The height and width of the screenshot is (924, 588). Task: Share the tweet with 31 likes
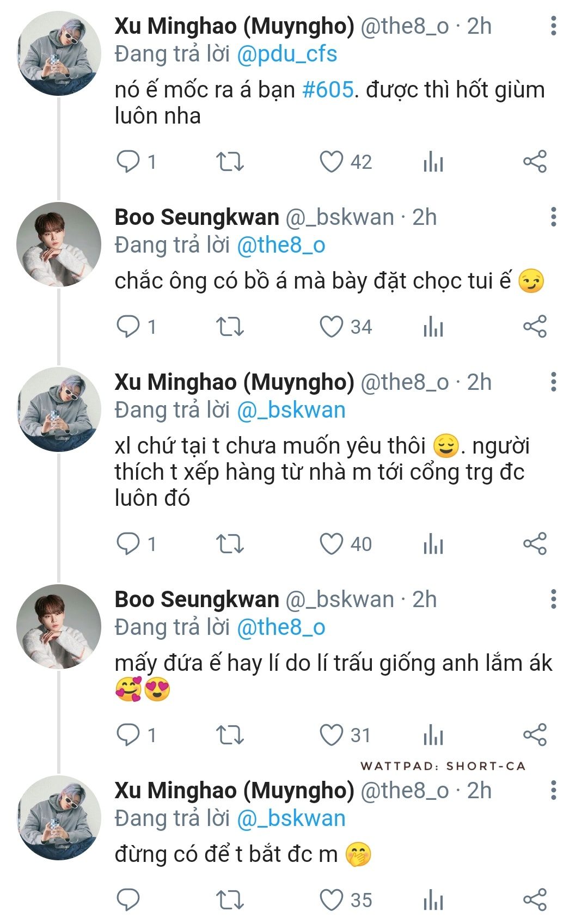(535, 735)
